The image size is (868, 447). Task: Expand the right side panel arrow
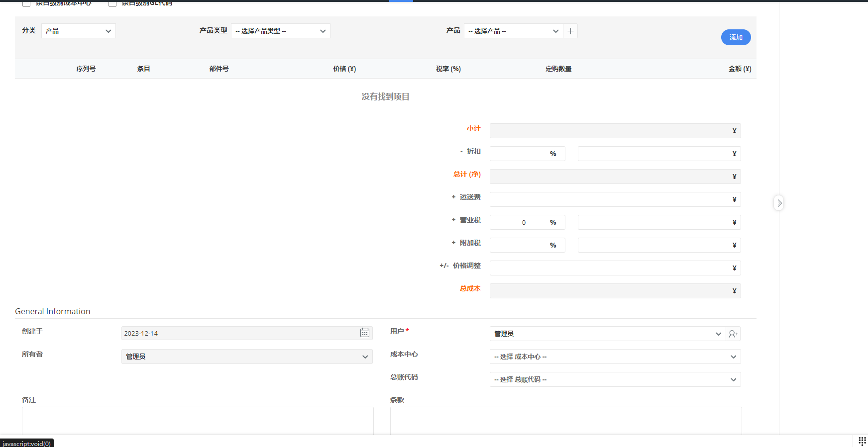(x=779, y=203)
